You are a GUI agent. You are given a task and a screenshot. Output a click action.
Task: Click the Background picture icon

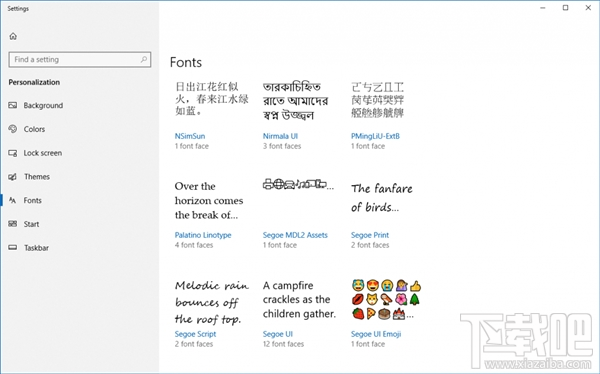pyautogui.click(x=13, y=105)
